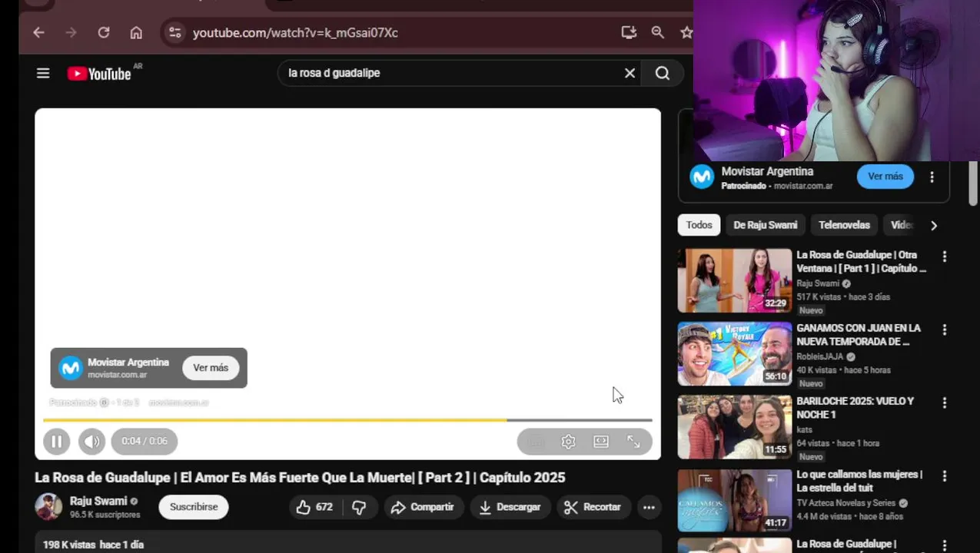
Task: Open Otra Ventana Part 1 video thumbnail
Action: pyautogui.click(x=735, y=280)
